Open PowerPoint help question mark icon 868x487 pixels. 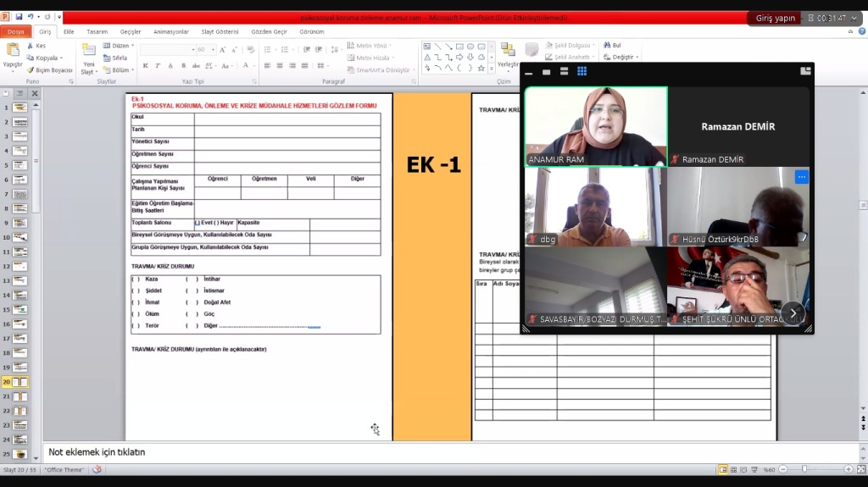860,31
